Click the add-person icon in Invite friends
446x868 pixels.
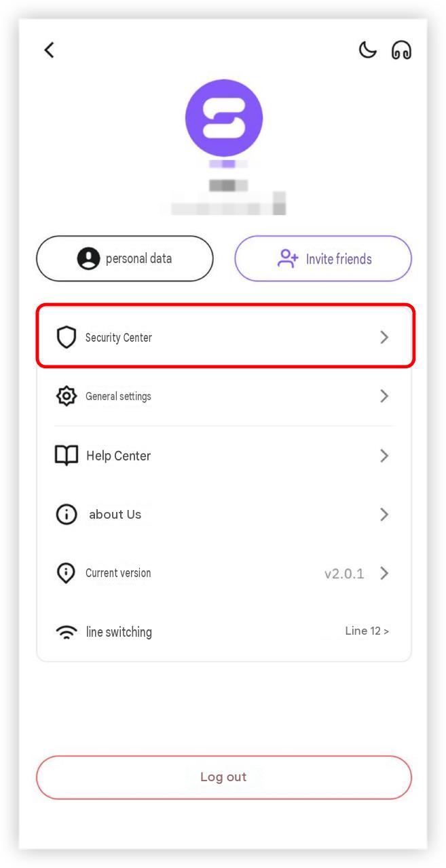[x=288, y=258]
